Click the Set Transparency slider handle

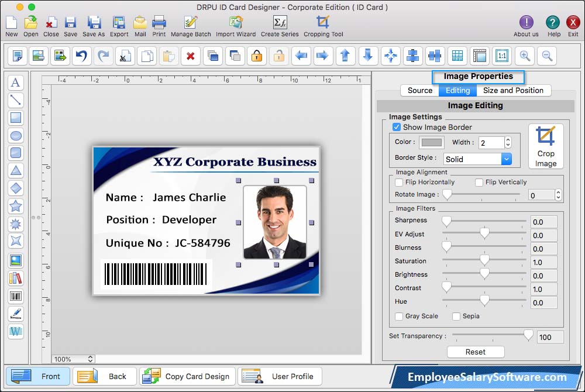[528, 335]
